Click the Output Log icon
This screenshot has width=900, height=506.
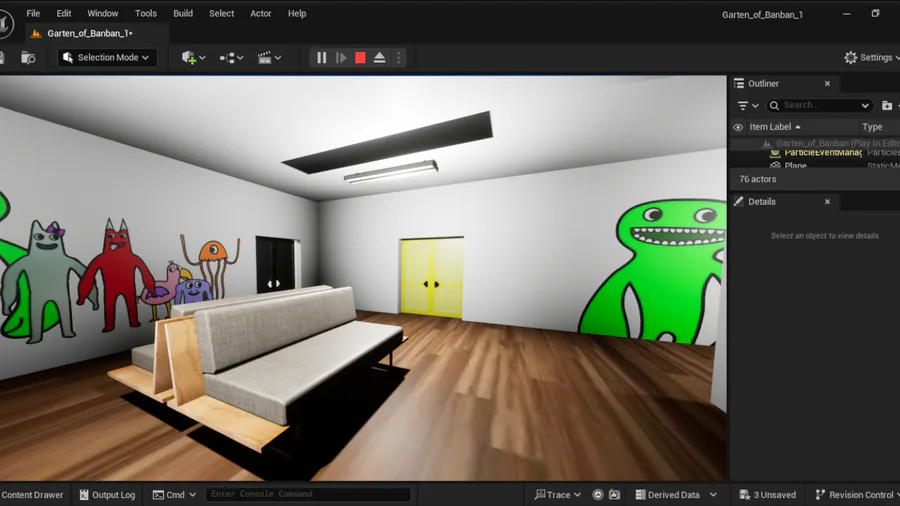pyautogui.click(x=84, y=495)
